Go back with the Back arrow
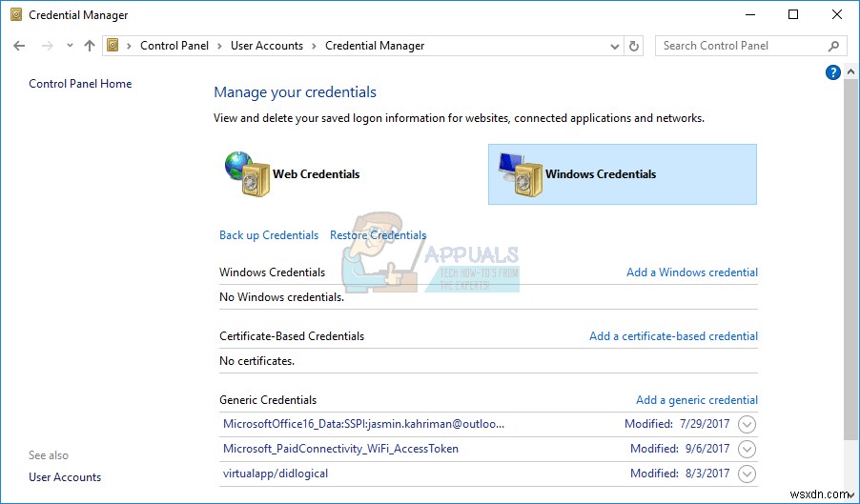Viewport: 860px width, 504px height. point(19,46)
